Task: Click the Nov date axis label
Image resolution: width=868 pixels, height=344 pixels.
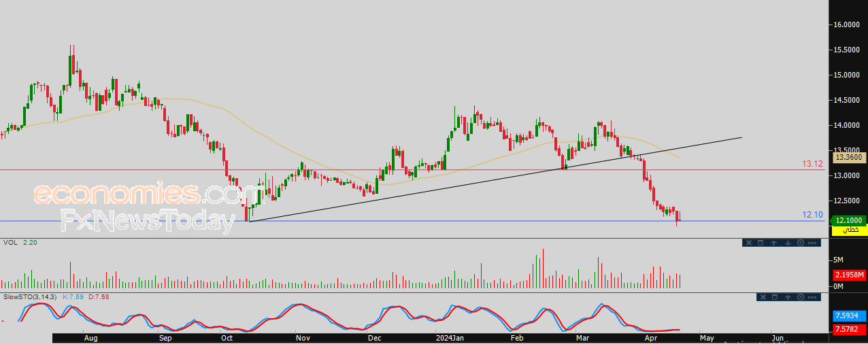Action: pos(303,338)
